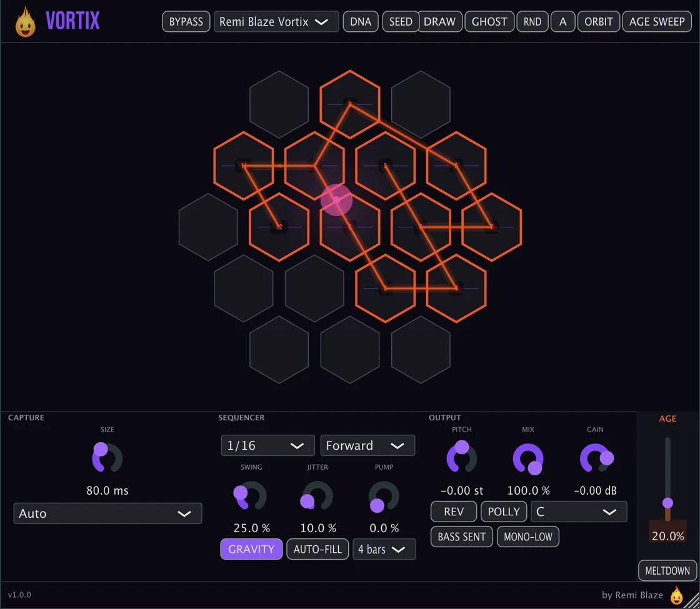Enable ORBIT mode
Screen dimensions: 700x609
click(599, 21)
